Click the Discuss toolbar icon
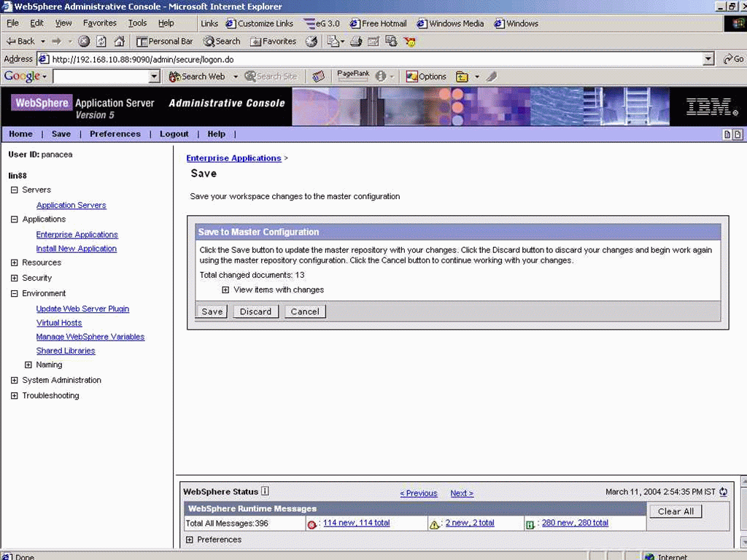 point(391,42)
